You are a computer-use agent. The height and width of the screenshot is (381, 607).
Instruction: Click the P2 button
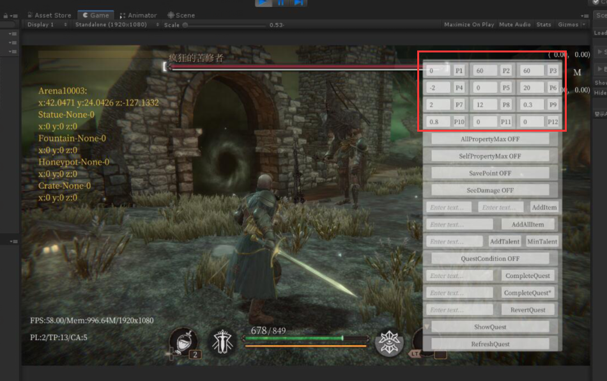506,71
